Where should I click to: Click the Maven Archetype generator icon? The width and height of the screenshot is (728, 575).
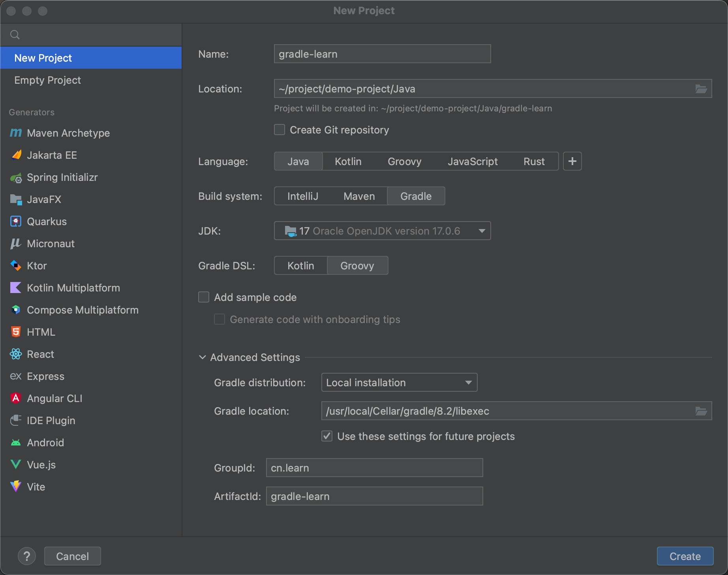(16, 133)
